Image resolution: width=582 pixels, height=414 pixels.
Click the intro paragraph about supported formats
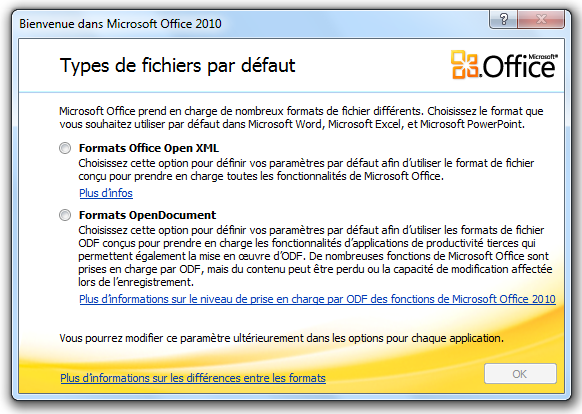[x=301, y=117]
